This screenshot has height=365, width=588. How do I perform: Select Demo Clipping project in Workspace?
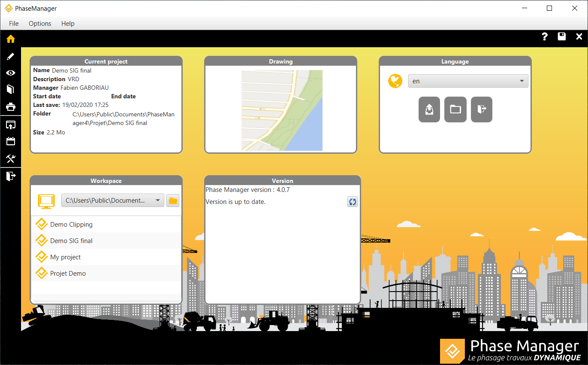[x=106, y=225]
